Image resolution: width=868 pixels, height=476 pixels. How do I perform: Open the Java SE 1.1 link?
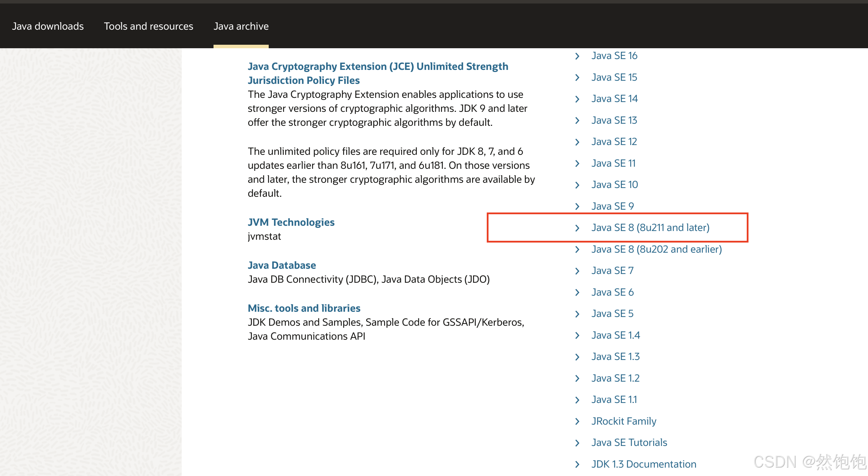point(614,400)
